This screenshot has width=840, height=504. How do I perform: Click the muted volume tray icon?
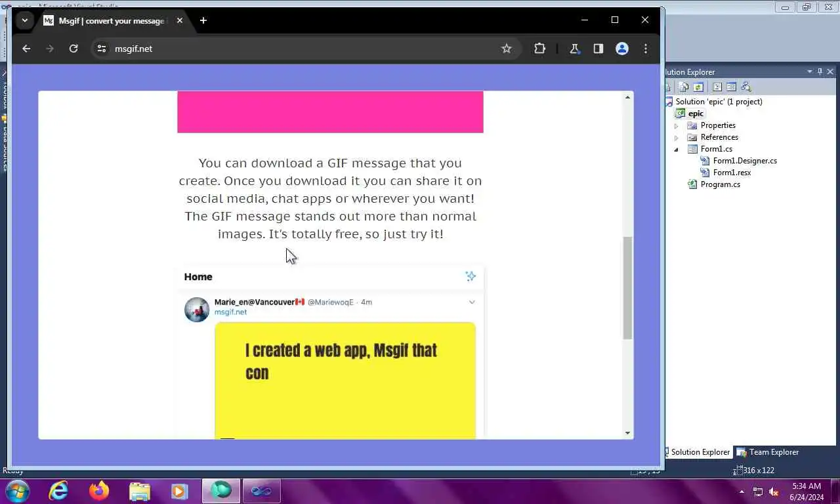pyautogui.click(x=774, y=492)
